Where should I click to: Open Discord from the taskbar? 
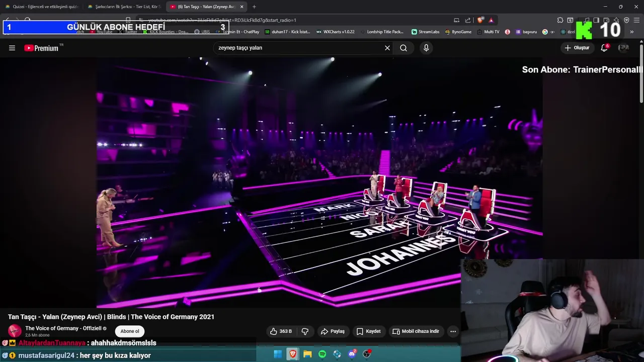(x=352, y=354)
